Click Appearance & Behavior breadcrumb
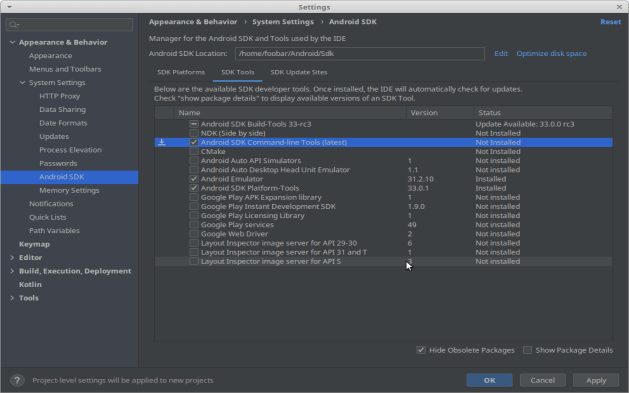Viewport: 629px width, 393px height. point(193,22)
